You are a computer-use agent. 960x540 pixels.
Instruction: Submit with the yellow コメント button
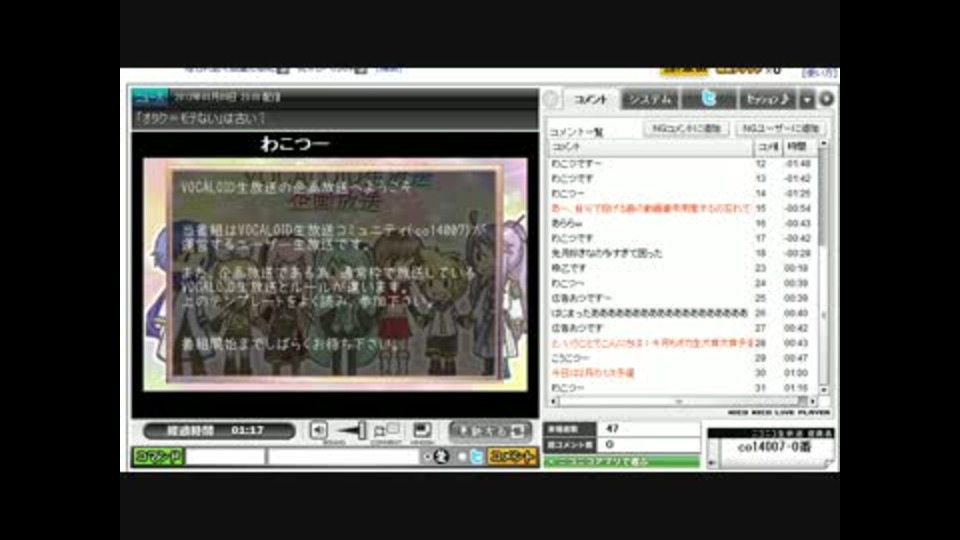(x=512, y=456)
